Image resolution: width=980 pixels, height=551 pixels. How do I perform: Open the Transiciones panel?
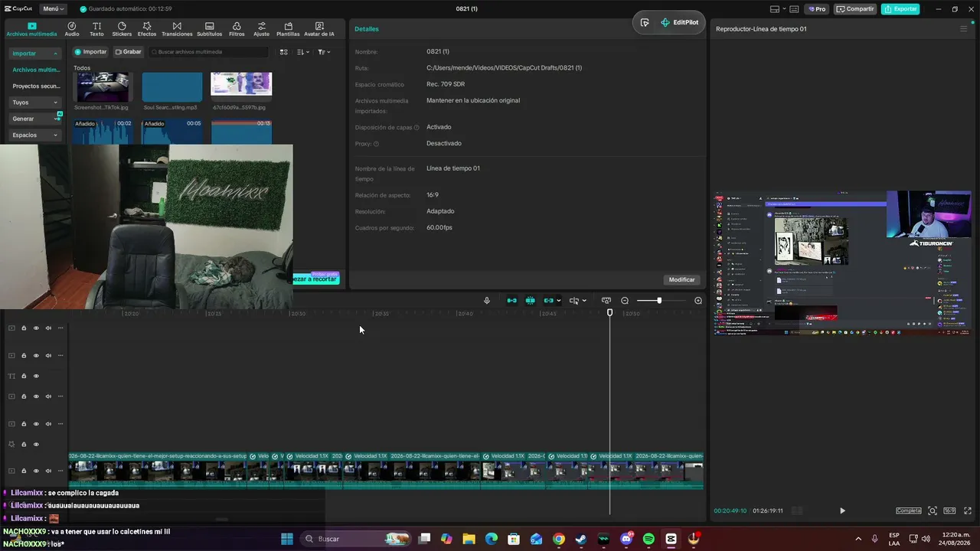(177, 29)
